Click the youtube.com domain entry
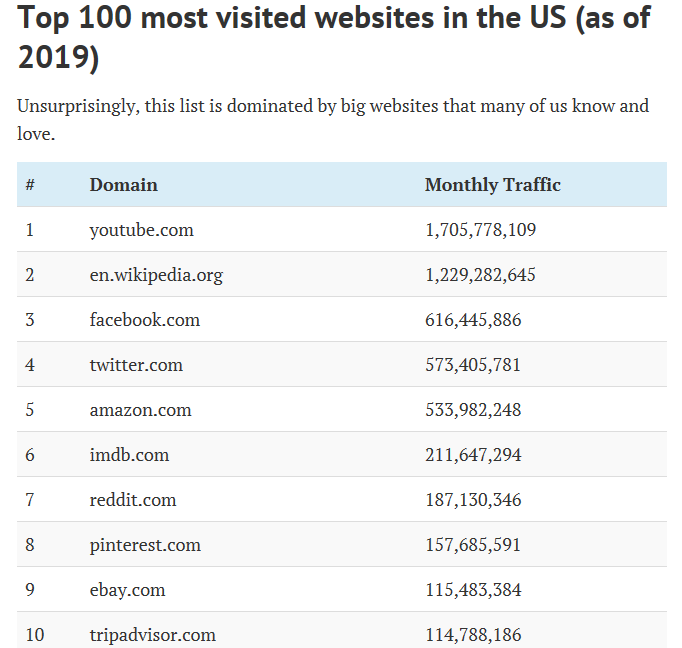The image size is (682, 648). pyautogui.click(x=141, y=230)
